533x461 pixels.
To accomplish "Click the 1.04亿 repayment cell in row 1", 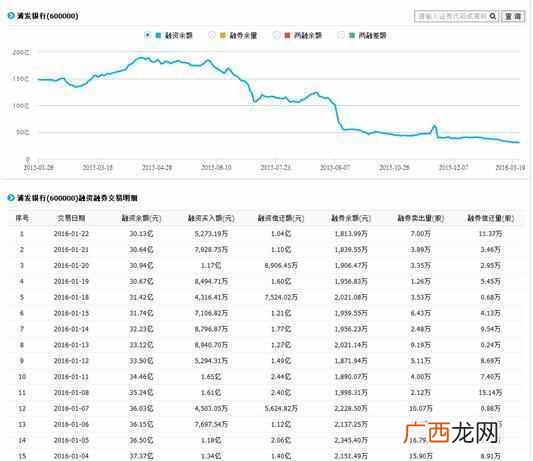I will pos(281,234).
